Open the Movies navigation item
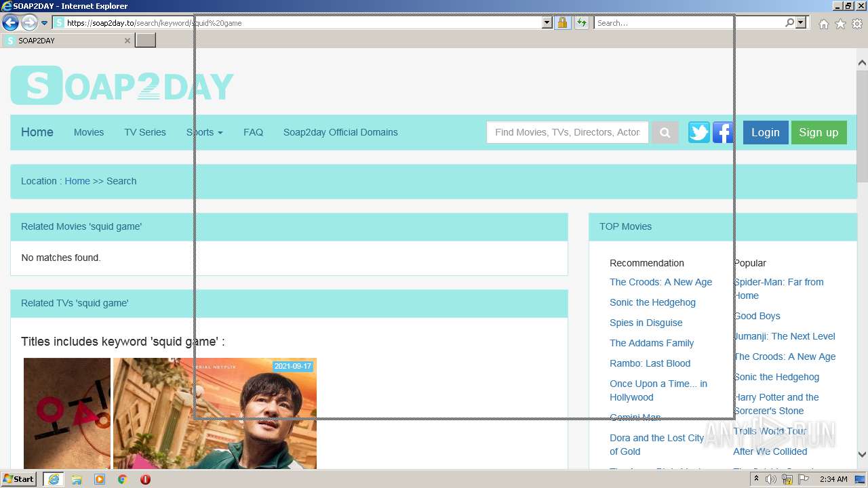 click(89, 132)
